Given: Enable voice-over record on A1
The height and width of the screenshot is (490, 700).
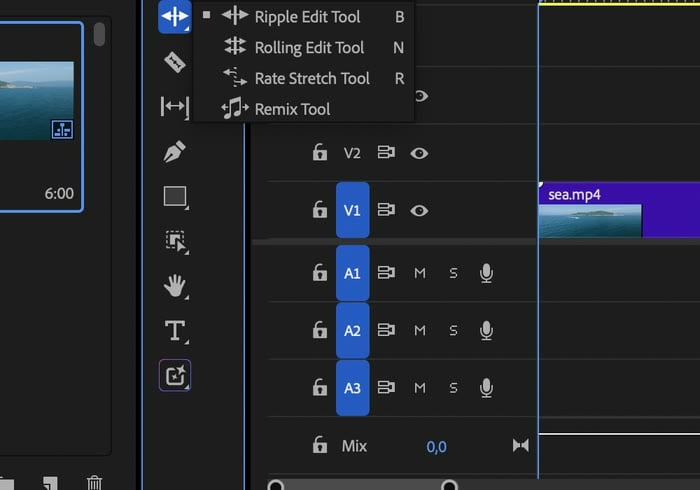Looking at the screenshot, I should pos(486,273).
